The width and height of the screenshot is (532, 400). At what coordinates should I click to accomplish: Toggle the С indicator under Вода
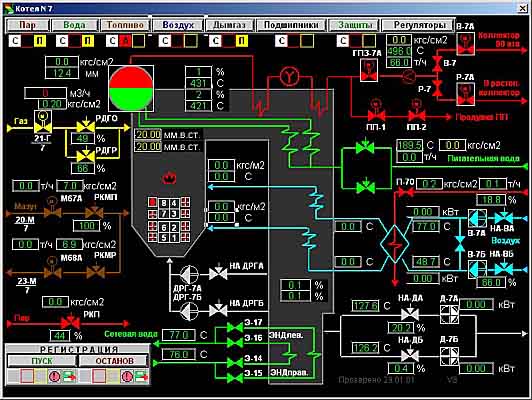coord(62,41)
